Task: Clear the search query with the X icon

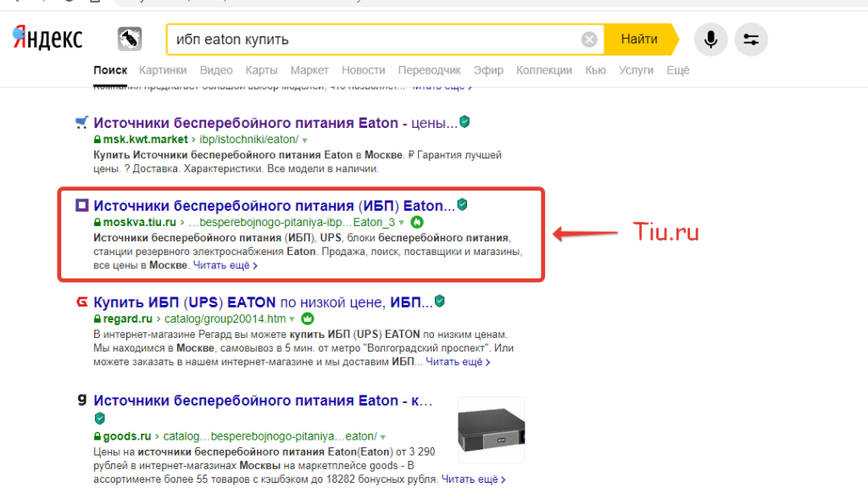Action: 589,39
